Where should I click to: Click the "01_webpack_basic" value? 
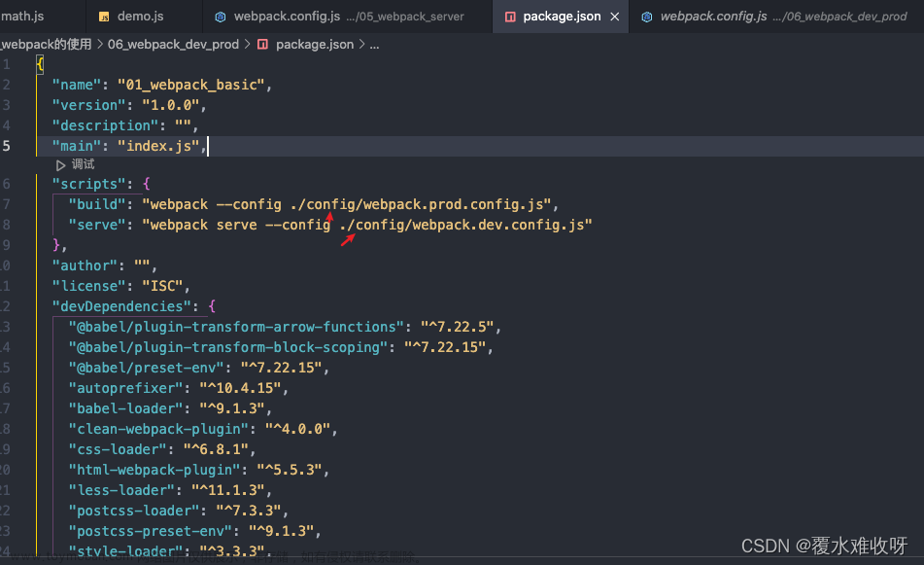pos(191,85)
